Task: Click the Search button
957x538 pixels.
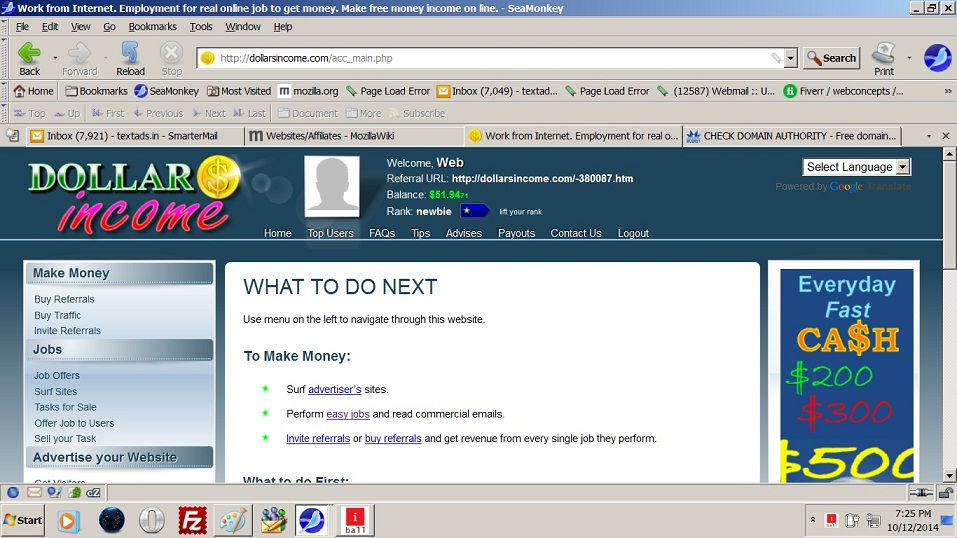Action: [831, 58]
